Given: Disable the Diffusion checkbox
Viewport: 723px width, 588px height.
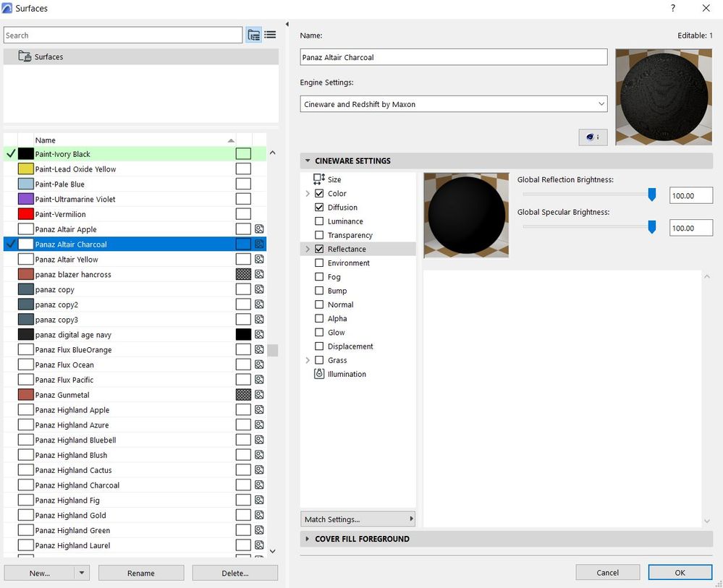Looking at the screenshot, I should tap(319, 208).
